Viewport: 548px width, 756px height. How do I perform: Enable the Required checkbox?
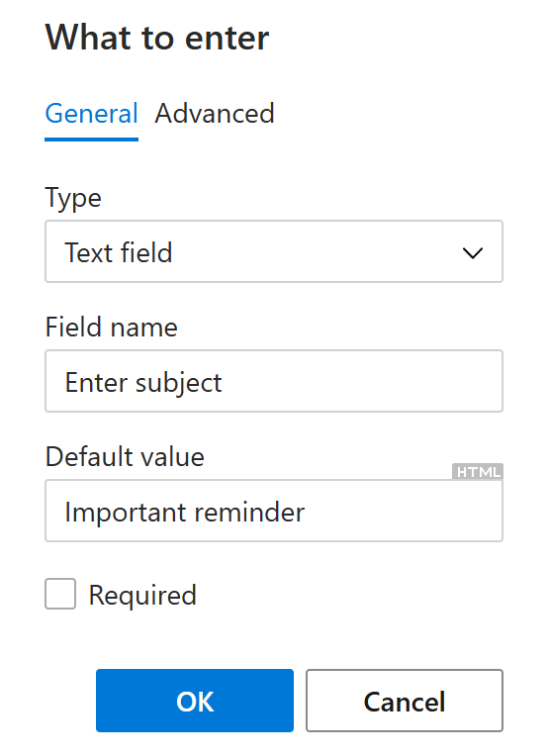(x=60, y=594)
